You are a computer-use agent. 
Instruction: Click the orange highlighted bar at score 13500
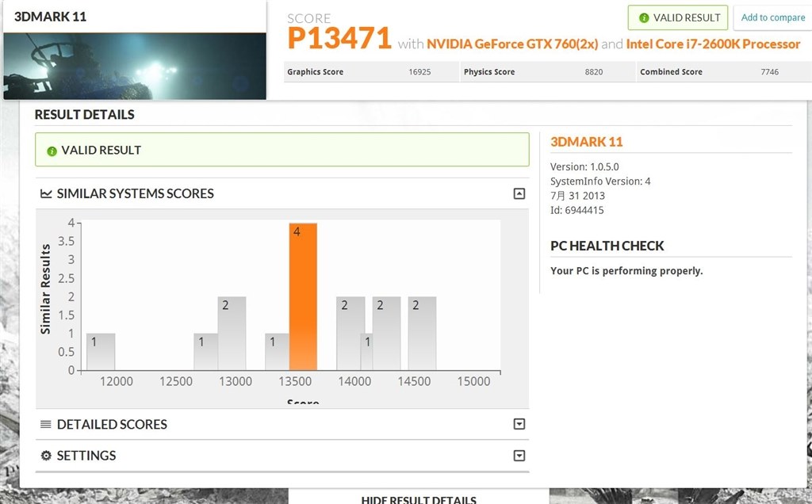coord(304,293)
